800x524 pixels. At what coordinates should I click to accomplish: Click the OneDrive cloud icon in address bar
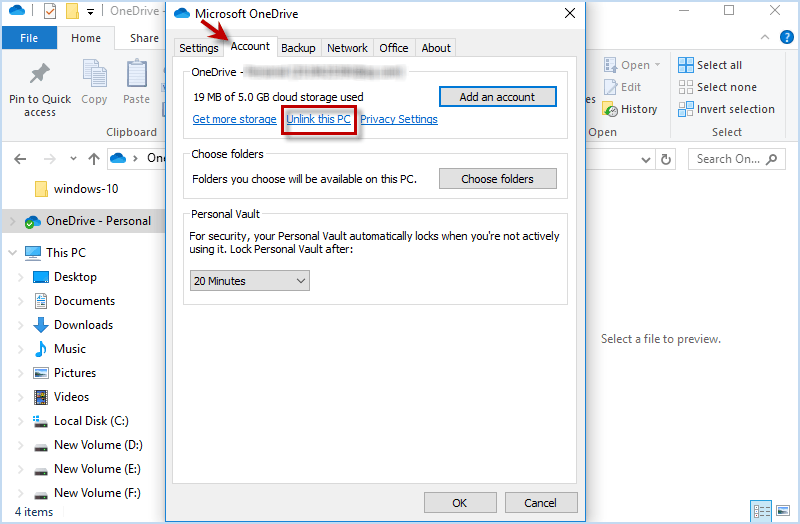coord(117,158)
